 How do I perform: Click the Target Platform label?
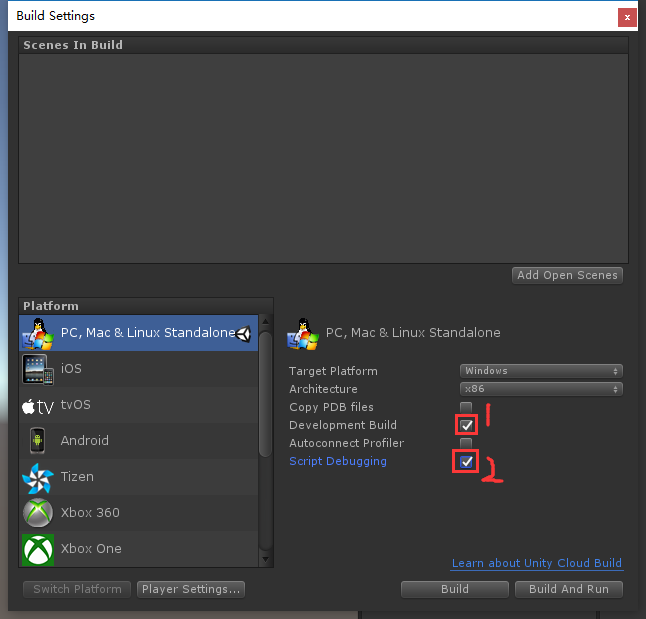(333, 371)
